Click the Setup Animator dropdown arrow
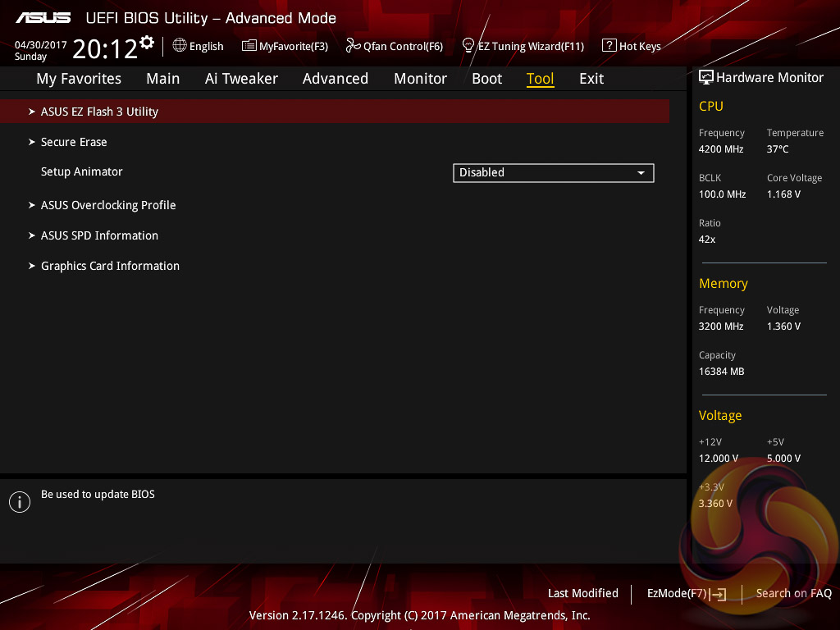Viewport: 840px width, 630px height. (641, 173)
